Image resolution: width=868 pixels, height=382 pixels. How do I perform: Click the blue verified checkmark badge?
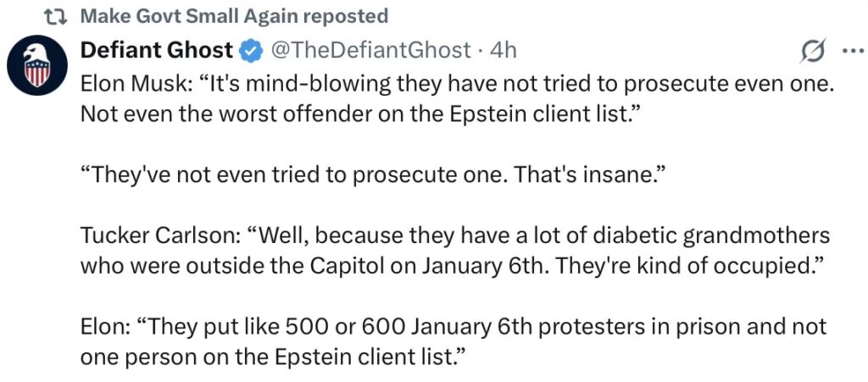click(x=250, y=51)
